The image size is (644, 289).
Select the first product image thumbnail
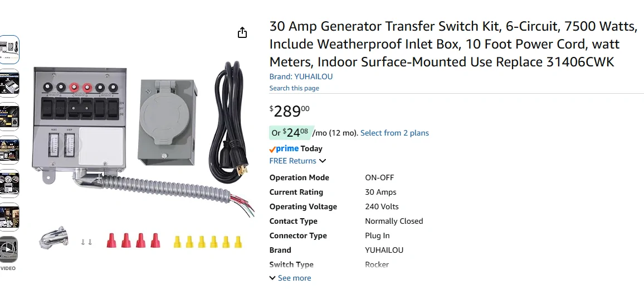[9, 50]
